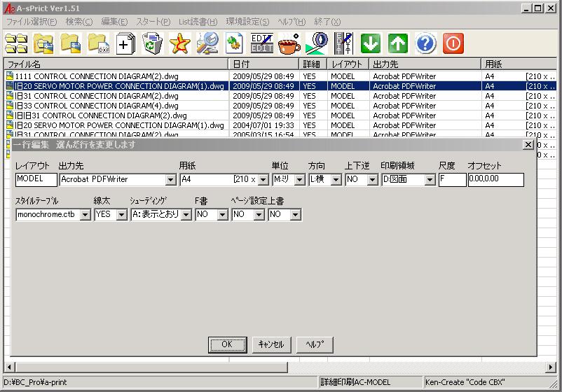The image size is (562, 392).
Task: Expand the 印刷領域 print area dropdown
Action: point(430,180)
